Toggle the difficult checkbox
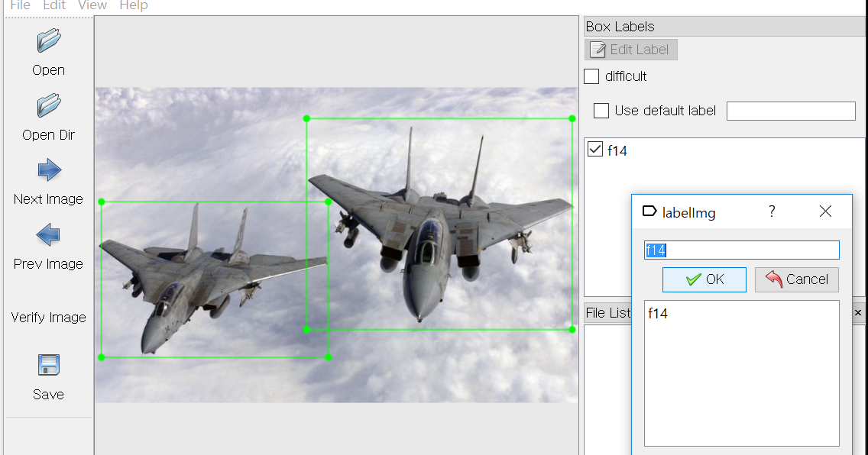 (x=591, y=76)
